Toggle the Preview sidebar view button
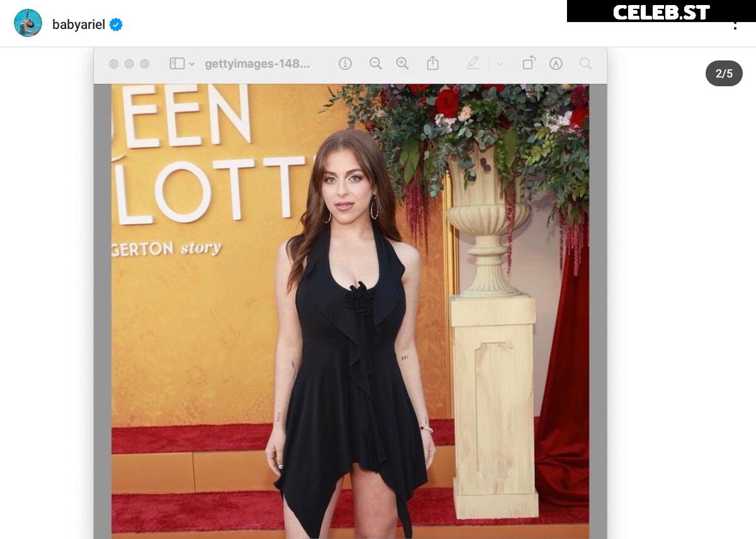 pyautogui.click(x=177, y=64)
